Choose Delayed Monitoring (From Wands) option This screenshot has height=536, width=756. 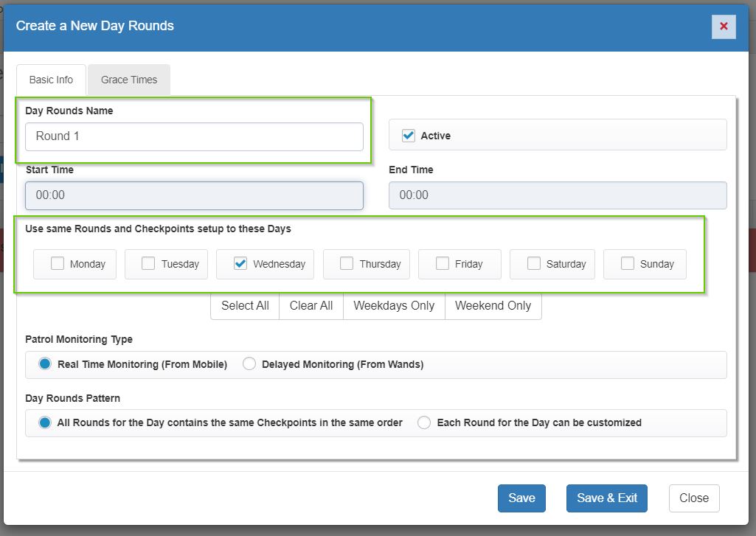pos(249,364)
